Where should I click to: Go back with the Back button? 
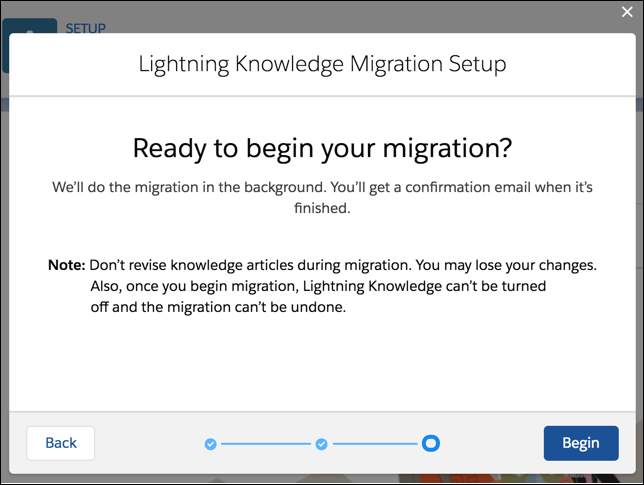point(61,443)
